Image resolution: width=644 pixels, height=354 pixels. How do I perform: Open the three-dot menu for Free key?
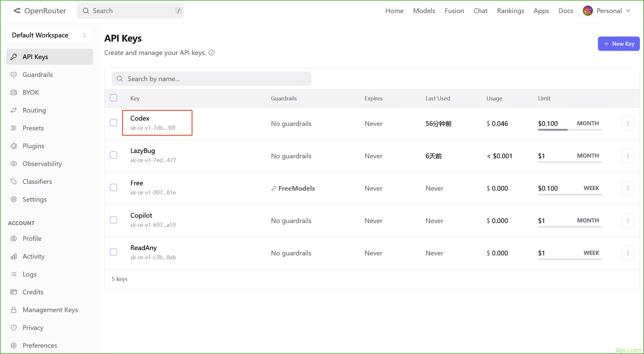pos(628,188)
